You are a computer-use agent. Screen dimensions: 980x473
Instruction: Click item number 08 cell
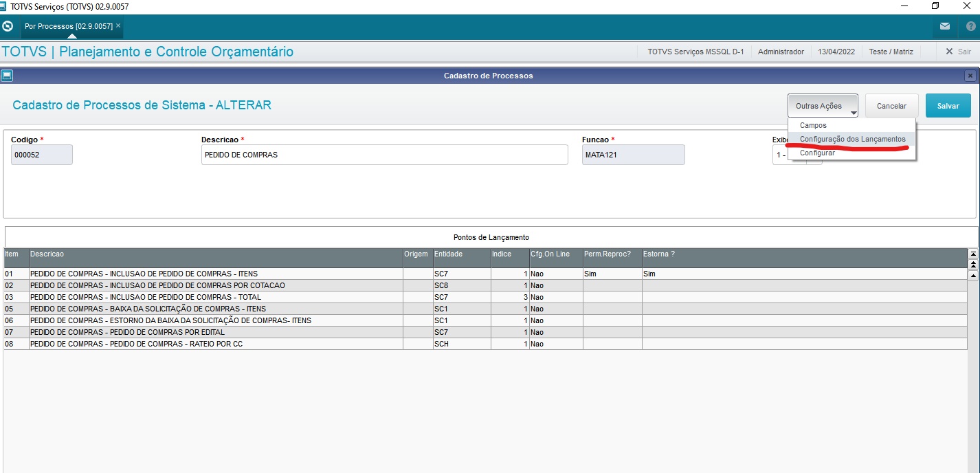[x=16, y=344]
